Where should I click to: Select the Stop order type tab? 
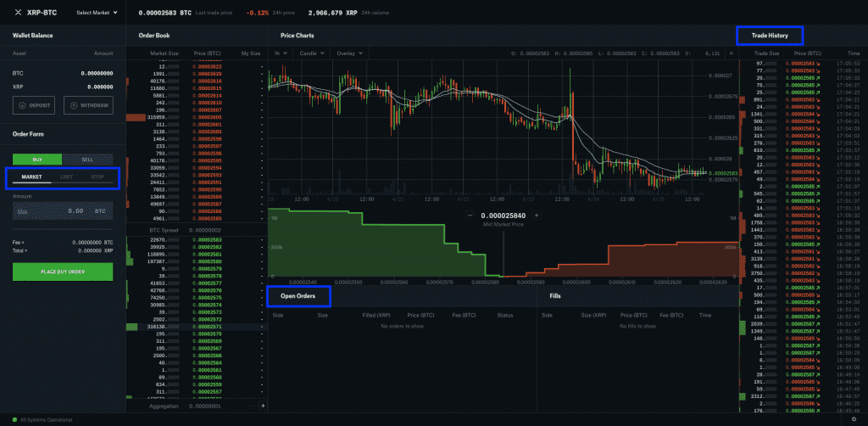[97, 177]
